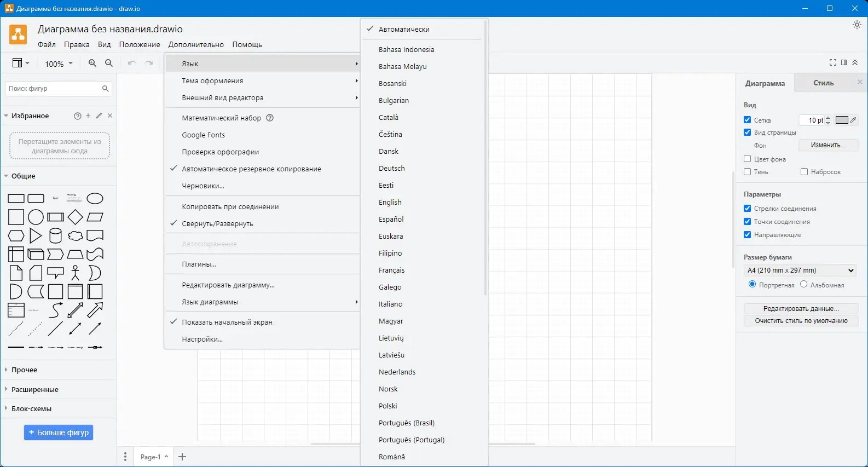Select the hexagon shape in Общие

[x=16, y=236]
